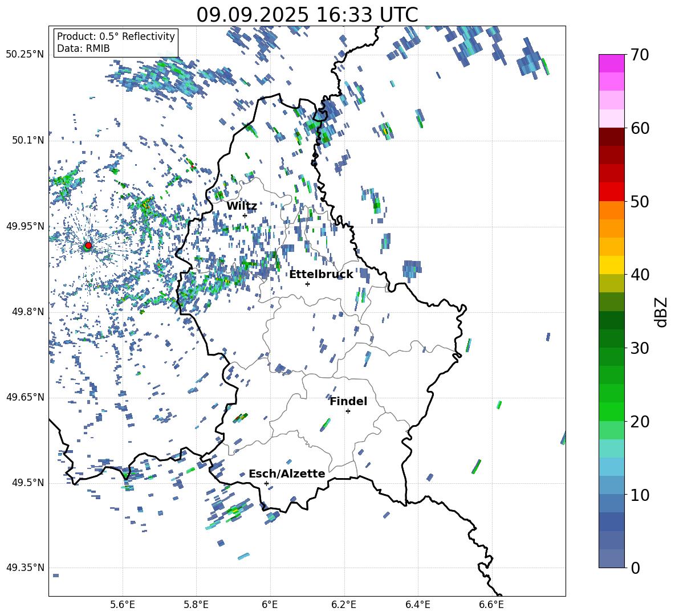The width and height of the screenshot is (675, 616).
Task: Click the 6.6°E longitude label
Action: click(x=491, y=605)
